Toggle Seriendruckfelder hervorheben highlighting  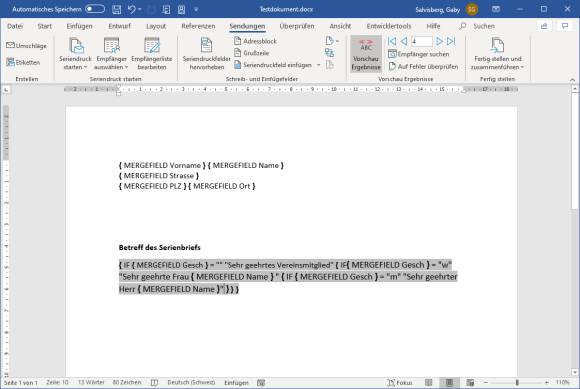pos(206,54)
